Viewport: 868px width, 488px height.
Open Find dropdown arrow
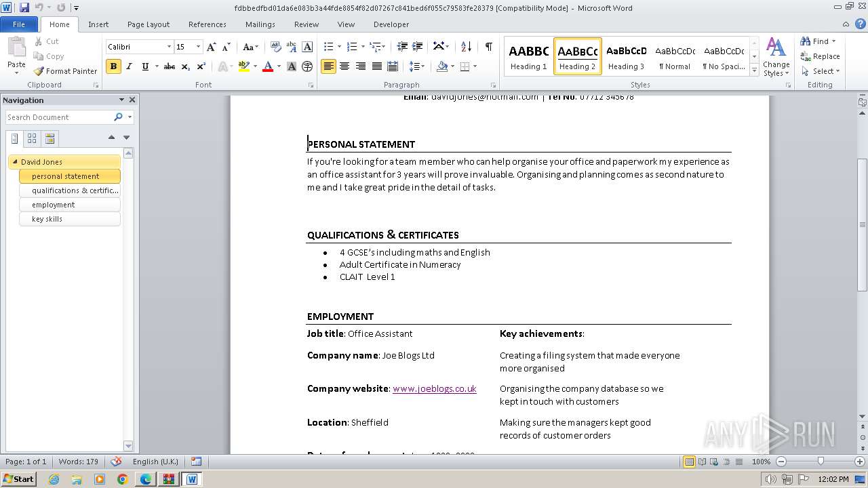[834, 41]
